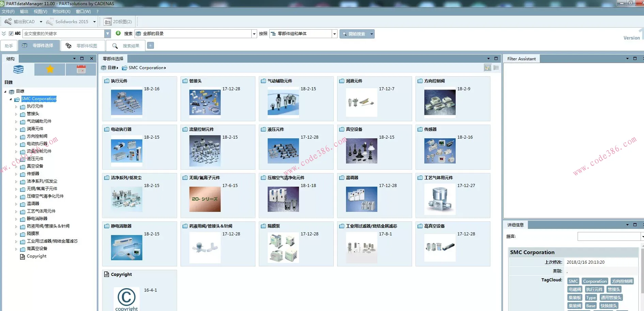Viewport: 644px width, 311px height.
Task: Open the 窗口(W) menu
Action: (x=83, y=12)
